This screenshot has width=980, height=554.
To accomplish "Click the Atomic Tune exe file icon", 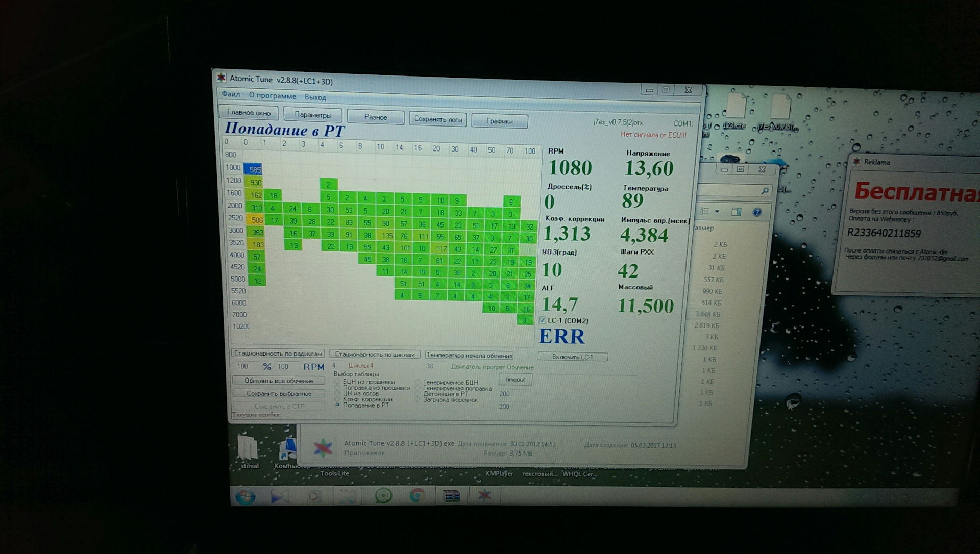I will click(323, 448).
